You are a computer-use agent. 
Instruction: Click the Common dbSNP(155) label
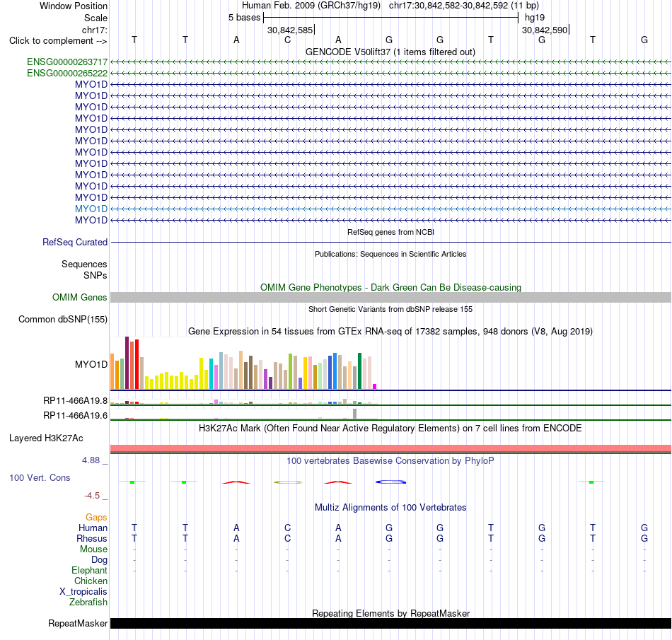[62, 320]
